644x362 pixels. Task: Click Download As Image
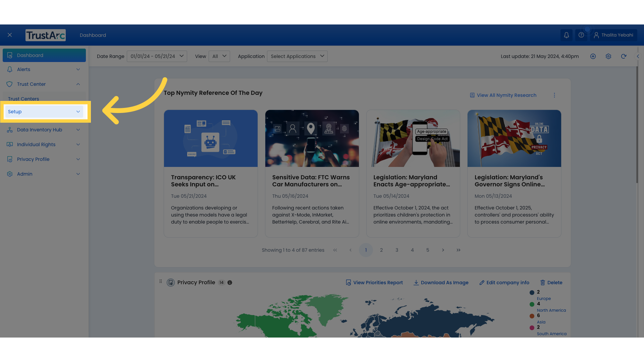pos(441,283)
